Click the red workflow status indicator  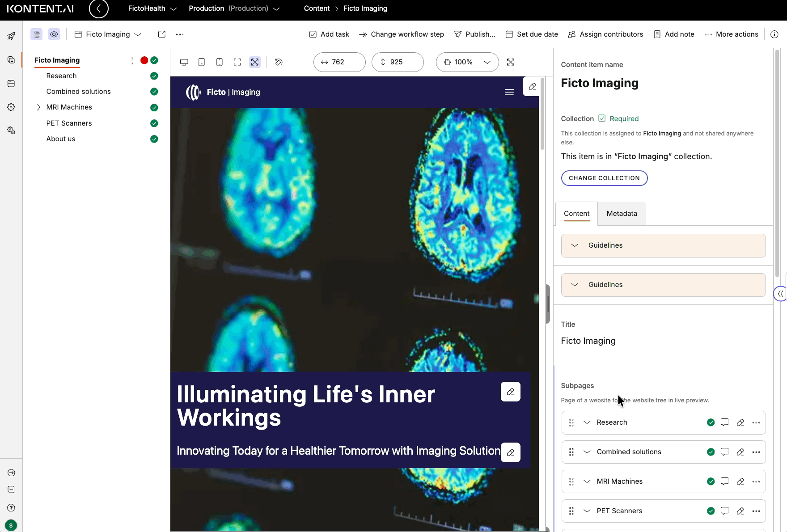(x=144, y=60)
